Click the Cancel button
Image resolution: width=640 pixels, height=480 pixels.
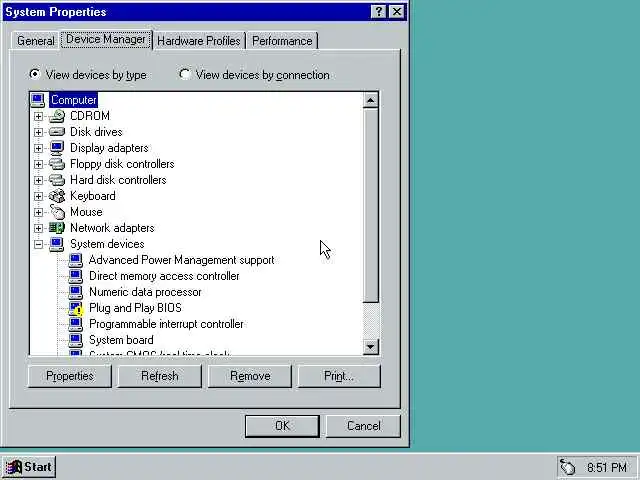click(x=363, y=426)
